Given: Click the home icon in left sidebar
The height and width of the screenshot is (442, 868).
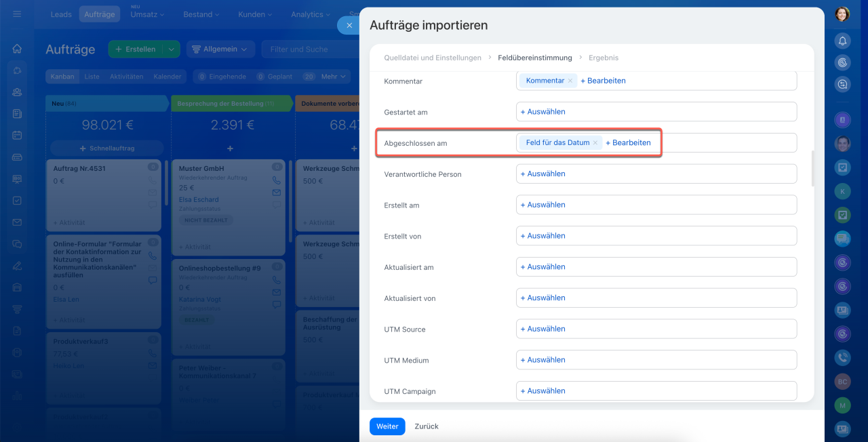Looking at the screenshot, I should click(17, 49).
